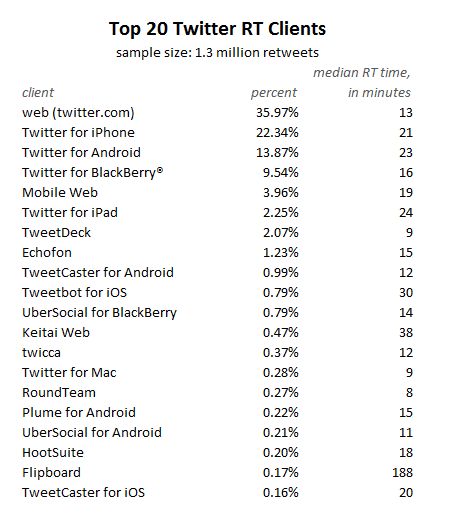Image resolution: width=459 pixels, height=523 pixels.
Task: Select the 'TweetCaster for iOS' entry
Action: (83, 493)
